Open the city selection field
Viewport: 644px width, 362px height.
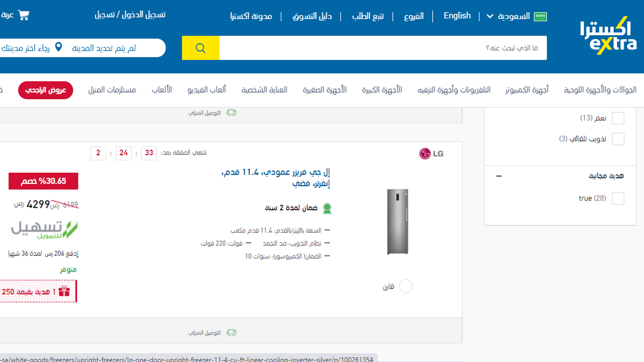83,48
